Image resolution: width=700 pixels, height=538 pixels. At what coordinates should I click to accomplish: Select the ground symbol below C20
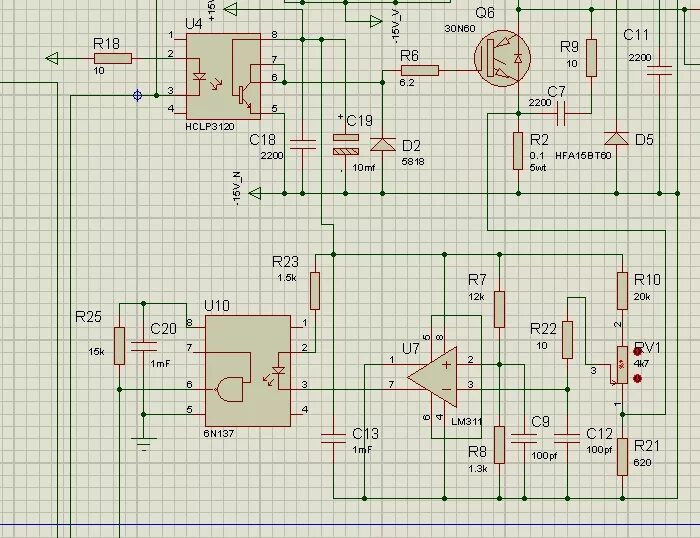pyautogui.click(x=144, y=444)
